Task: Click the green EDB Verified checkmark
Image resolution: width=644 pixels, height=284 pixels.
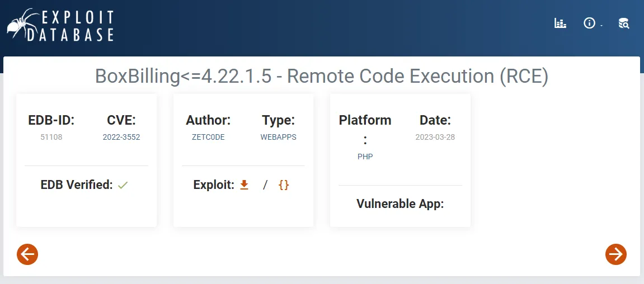Action: coord(123,185)
